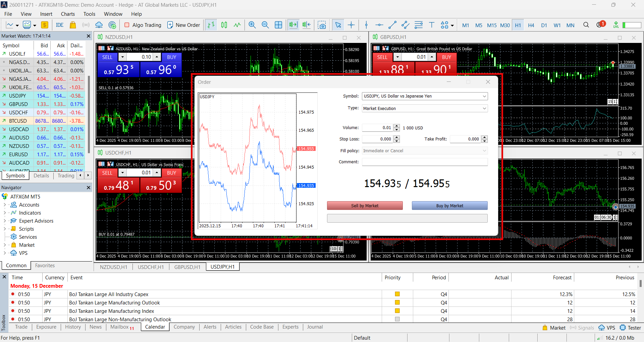Click the Buy by Market button
The height and width of the screenshot is (342, 644).
click(x=449, y=206)
